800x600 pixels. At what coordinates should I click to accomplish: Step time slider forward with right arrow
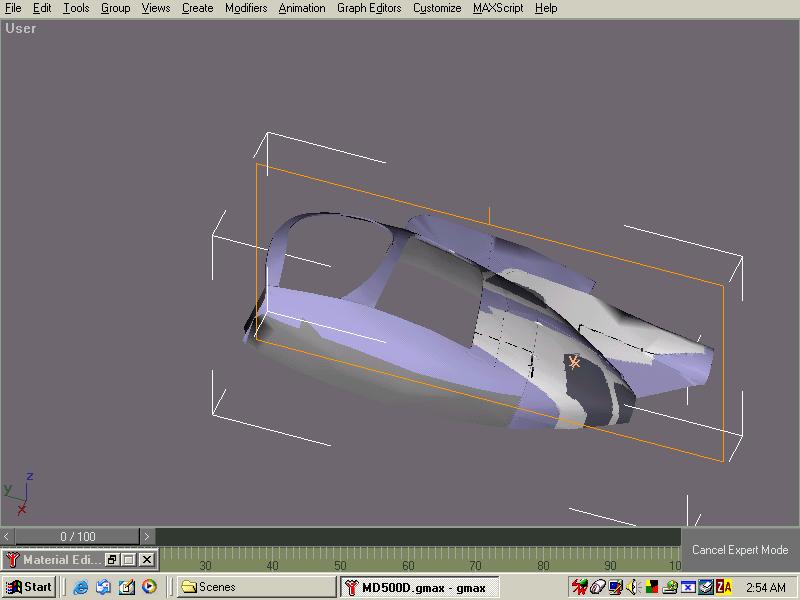pyautogui.click(x=147, y=537)
